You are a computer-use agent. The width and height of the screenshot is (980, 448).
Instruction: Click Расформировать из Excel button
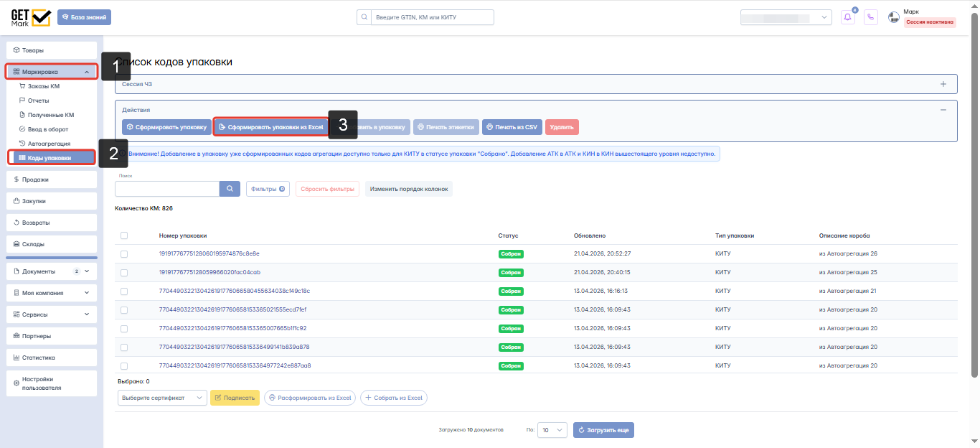(x=310, y=398)
